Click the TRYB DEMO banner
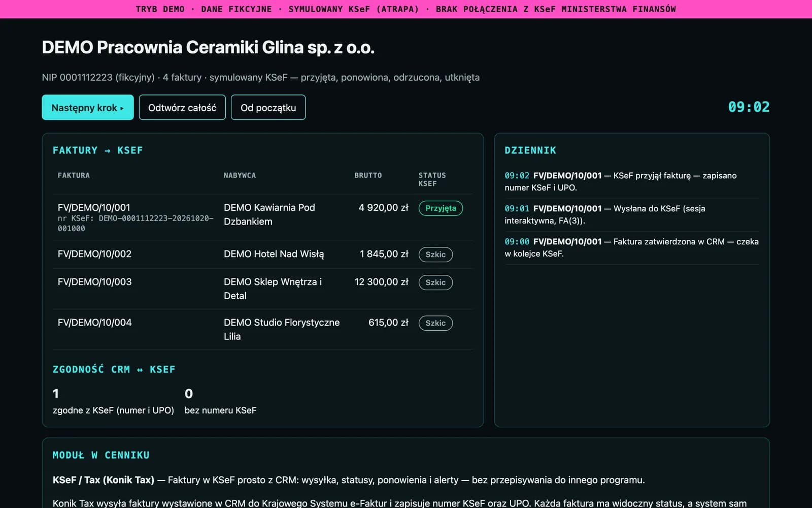The width and height of the screenshot is (812, 508). 406,9
